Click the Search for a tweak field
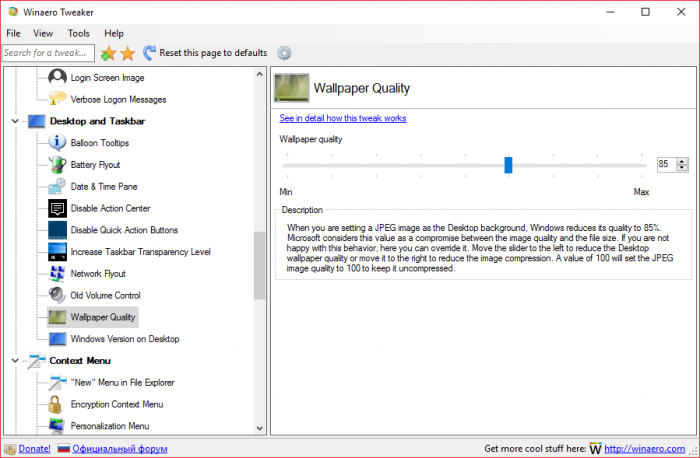Image resolution: width=700 pixels, height=458 pixels. click(x=48, y=53)
